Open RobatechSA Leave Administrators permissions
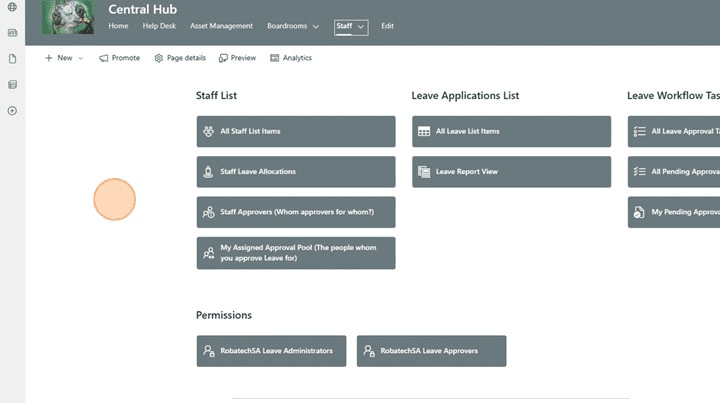Viewport: 720px width, 403px height. click(271, 351)
